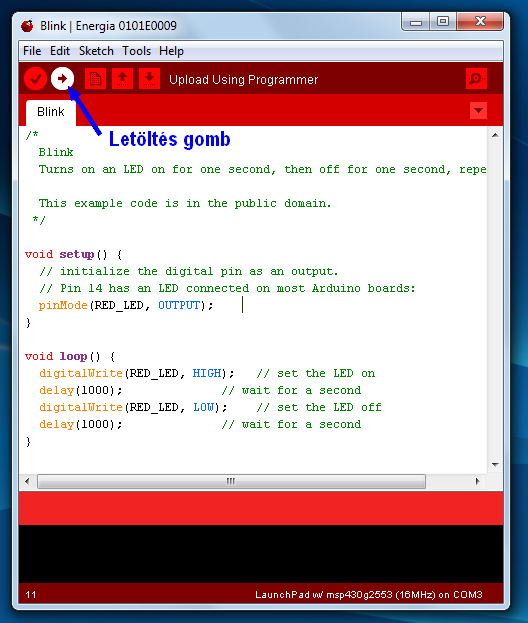Screen dimensions: 528x623
Task: Click the 'HIGH' constant in loop
Action: (x=207, y=373)
